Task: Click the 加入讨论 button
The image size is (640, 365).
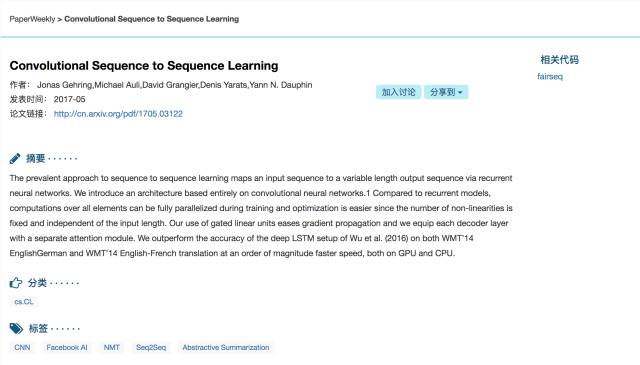Action: tap(398, 92)
